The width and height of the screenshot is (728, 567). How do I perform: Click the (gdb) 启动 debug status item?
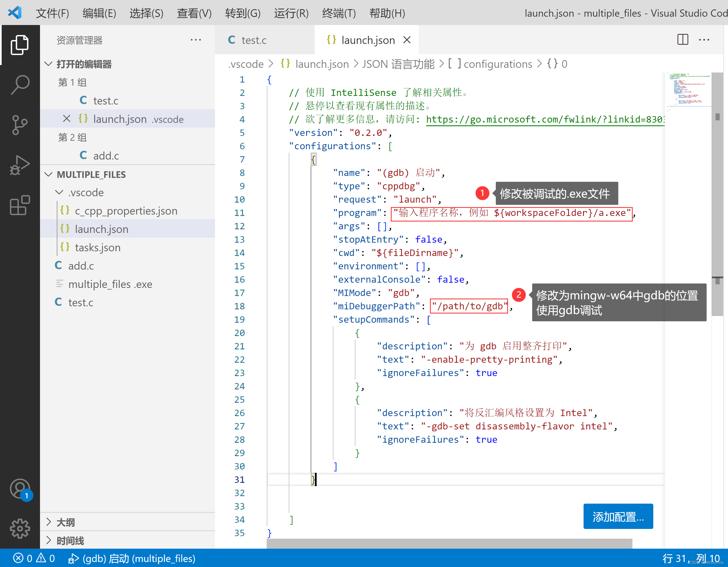(x=131, y=558)
